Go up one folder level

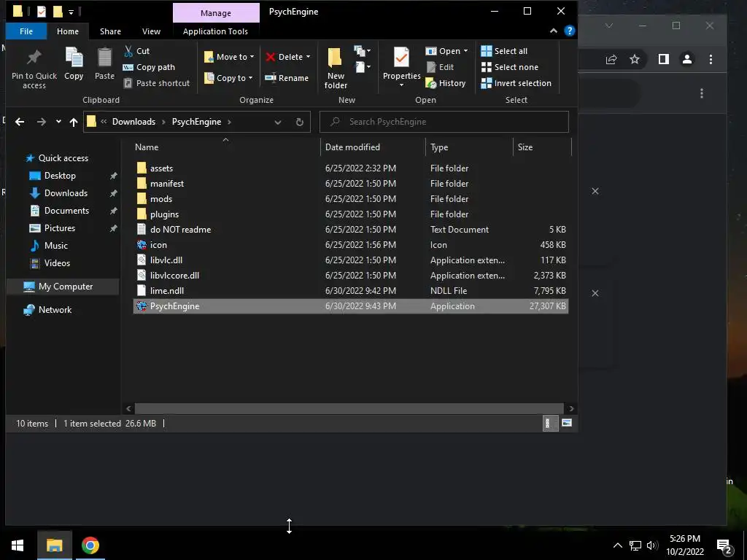coord(74,122)
